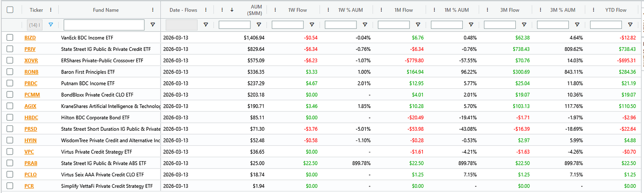Sort by the YTD Flow column header
The image size is (644, 193).
click(616, 10)
